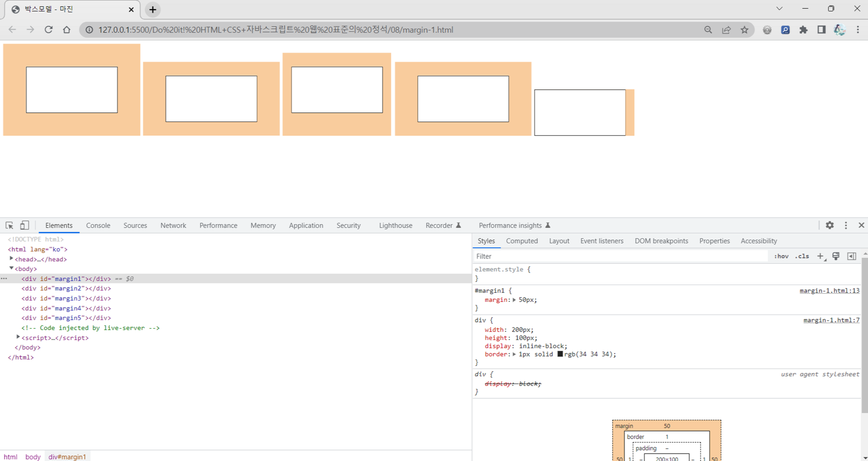868x461 pixels.
Task: Open the Recorder tab
Action: coord(443,225)
